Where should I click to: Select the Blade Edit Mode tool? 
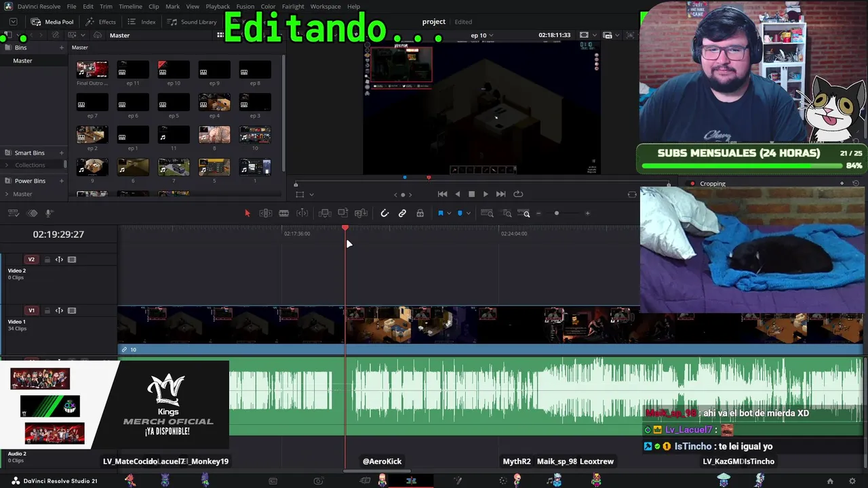[302, 213]
